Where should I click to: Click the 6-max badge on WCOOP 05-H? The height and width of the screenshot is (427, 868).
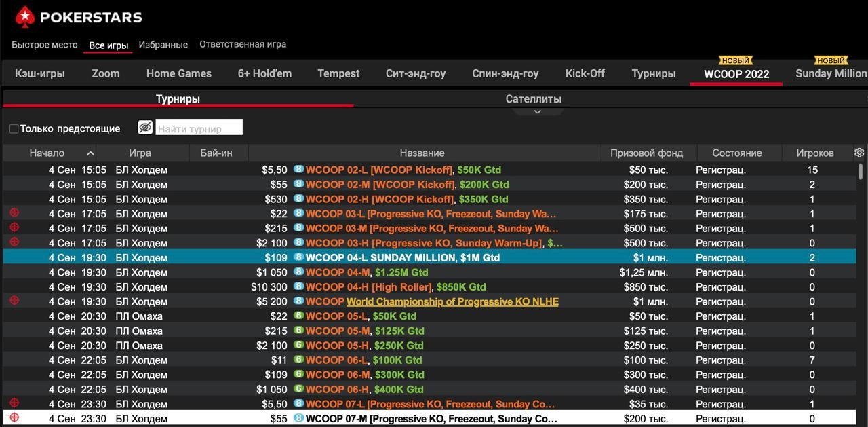[x=298, y=345]
